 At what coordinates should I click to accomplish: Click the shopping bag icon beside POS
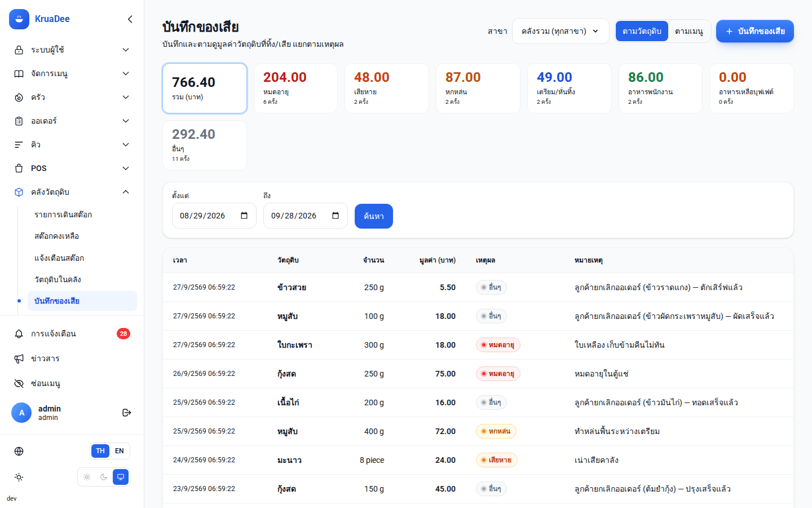pos(19,168)
